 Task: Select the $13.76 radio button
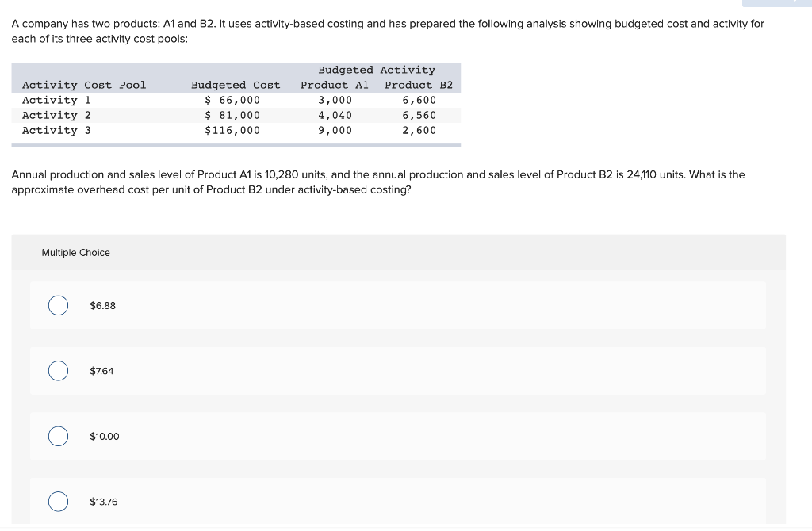click(57, 501)
